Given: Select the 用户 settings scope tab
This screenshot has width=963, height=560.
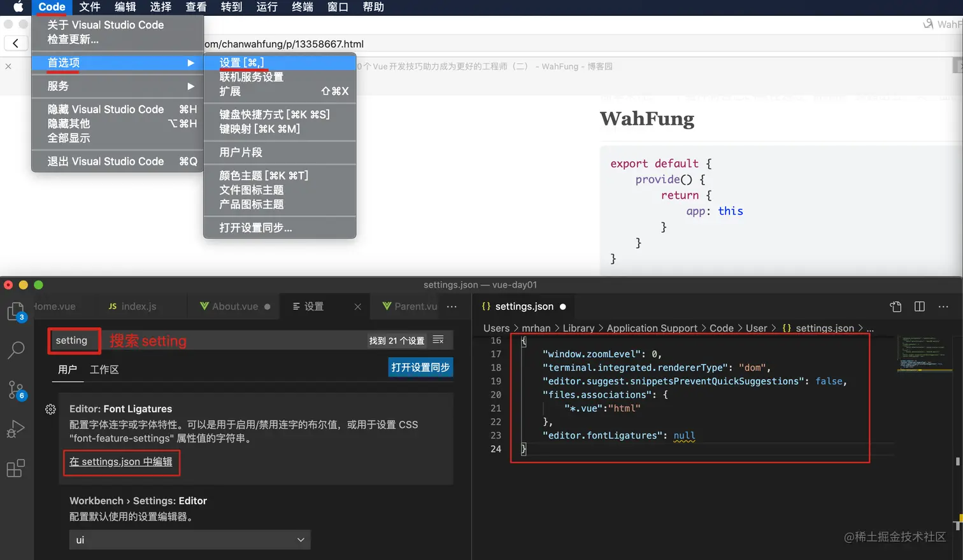Looking at the screenshot, I should [67, 370].
